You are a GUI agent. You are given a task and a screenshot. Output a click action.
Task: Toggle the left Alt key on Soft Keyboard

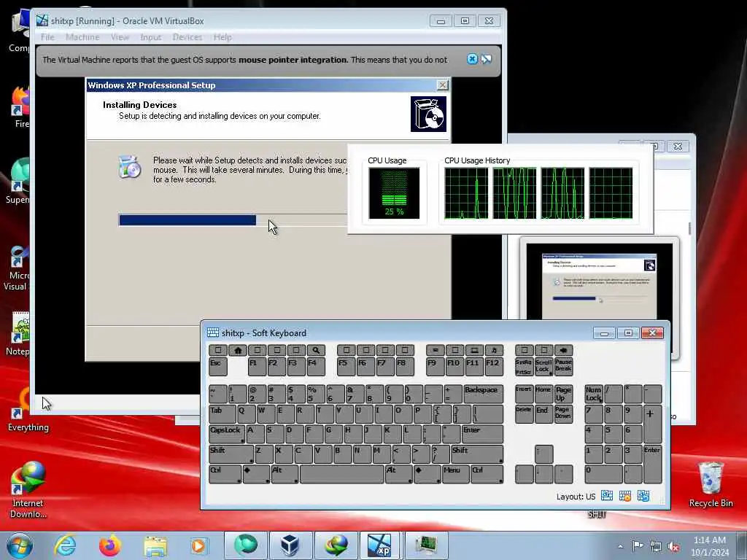285,474
